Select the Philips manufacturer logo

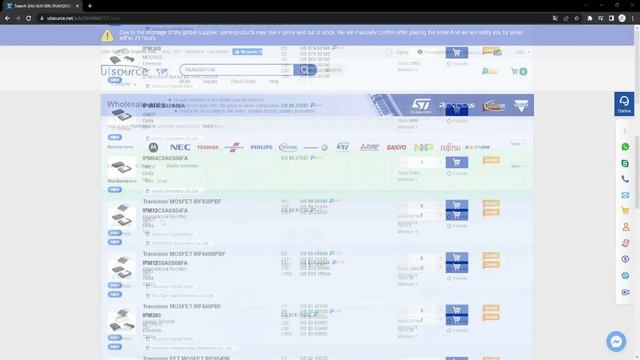pos(261,147)
